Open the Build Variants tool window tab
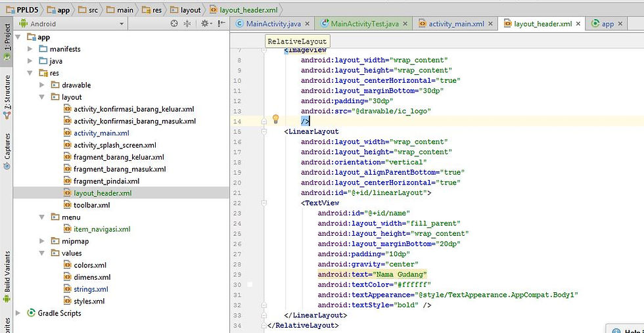The width and height of the screenshot is (644, 333). click(7, 277)
